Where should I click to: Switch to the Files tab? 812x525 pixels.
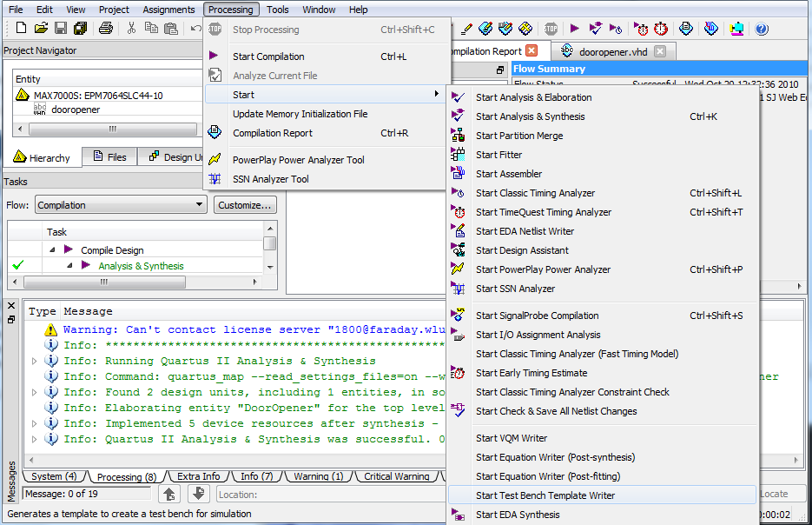click(x=109, y=157)
